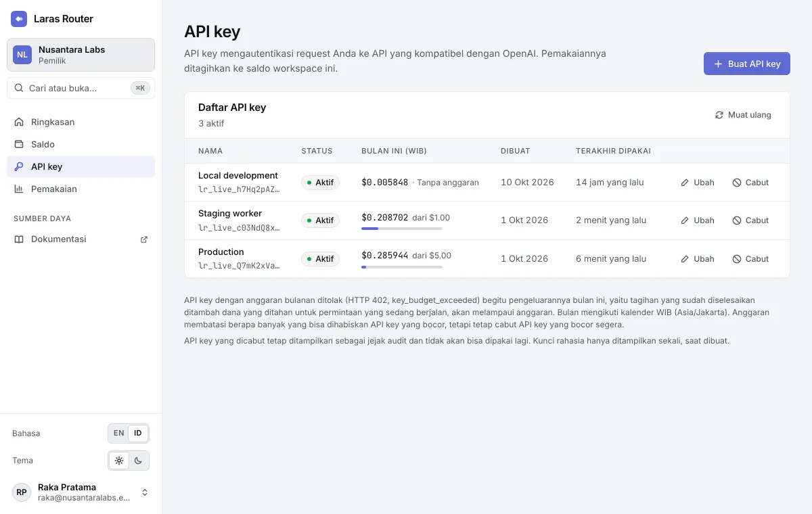Click the Aktif status badge for Staging worker
The width and height of the screenshot is (812, 514).
(321, 220)
